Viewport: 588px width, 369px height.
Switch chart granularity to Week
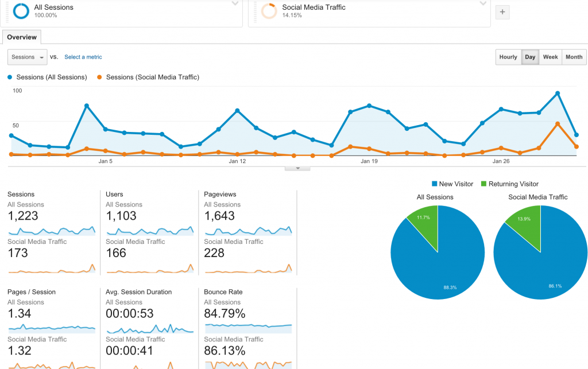550,57
